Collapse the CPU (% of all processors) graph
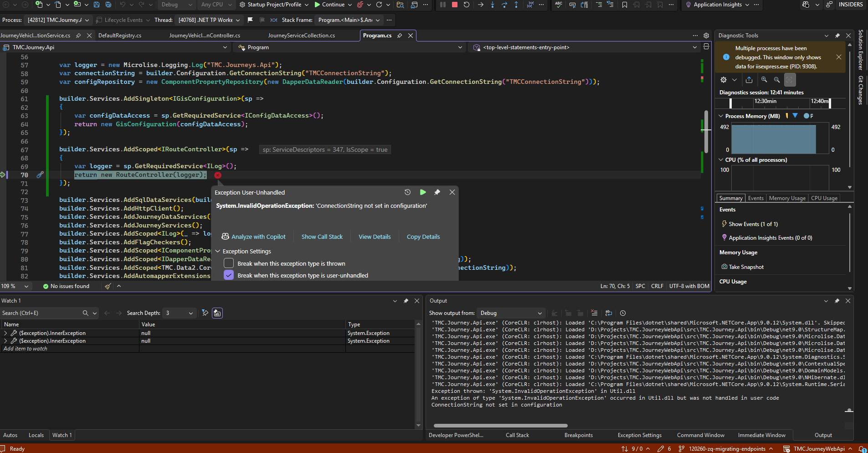Viewport: 868px width, 453px height. pos(721,160)
